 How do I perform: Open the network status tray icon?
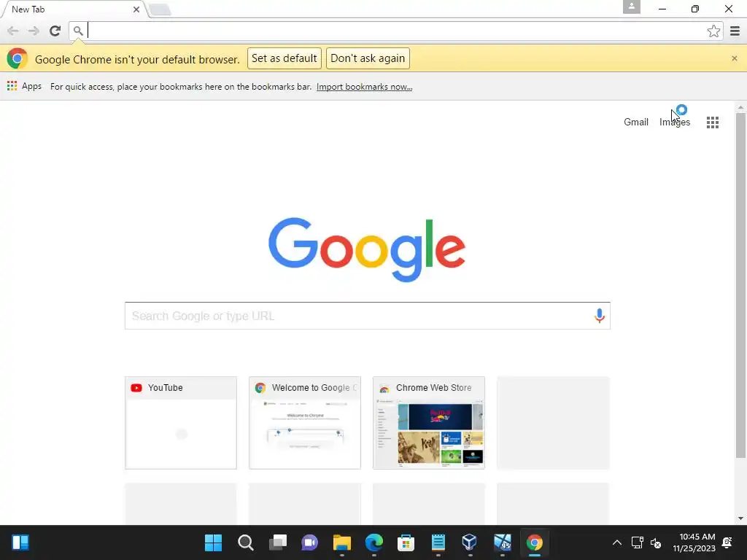(x=637, y=542)
